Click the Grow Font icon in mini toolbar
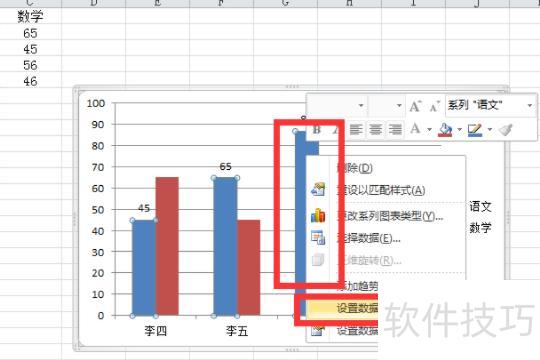The image size is (540, 360). tap(415, 106)
